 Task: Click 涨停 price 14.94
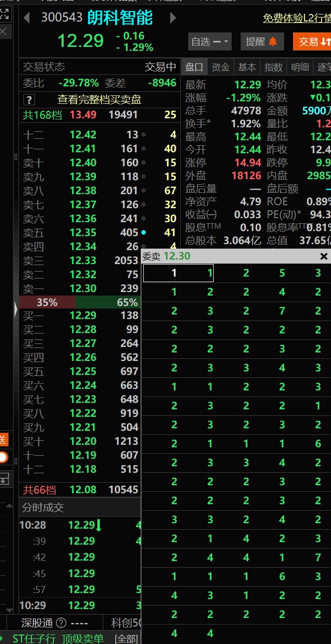tap(248, 163)
